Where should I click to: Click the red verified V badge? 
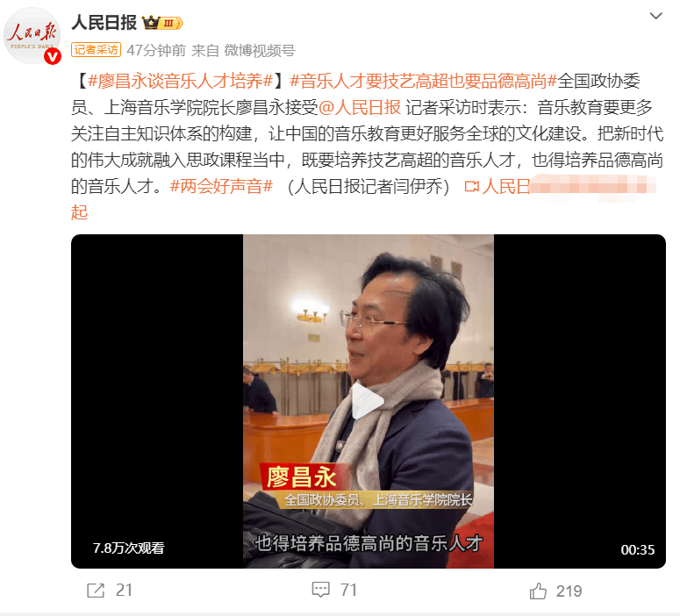coord(53,57)
